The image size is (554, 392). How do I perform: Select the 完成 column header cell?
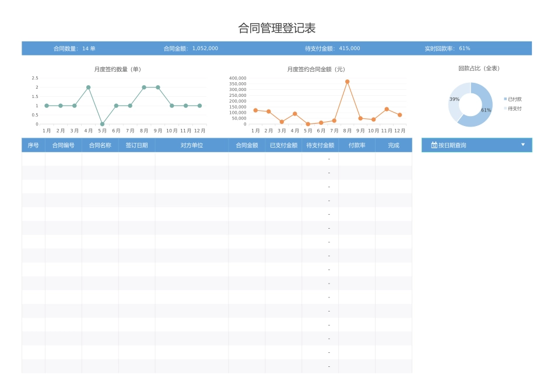pos(394,145)
